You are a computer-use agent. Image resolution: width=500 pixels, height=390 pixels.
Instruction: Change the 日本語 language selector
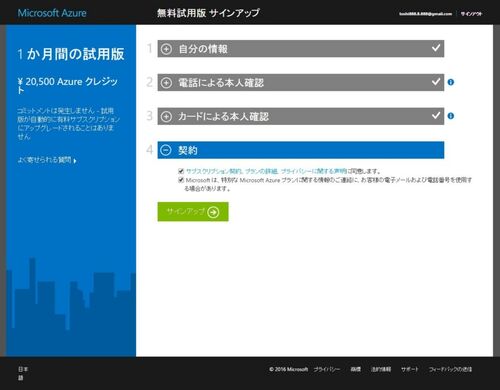point(23,373)
